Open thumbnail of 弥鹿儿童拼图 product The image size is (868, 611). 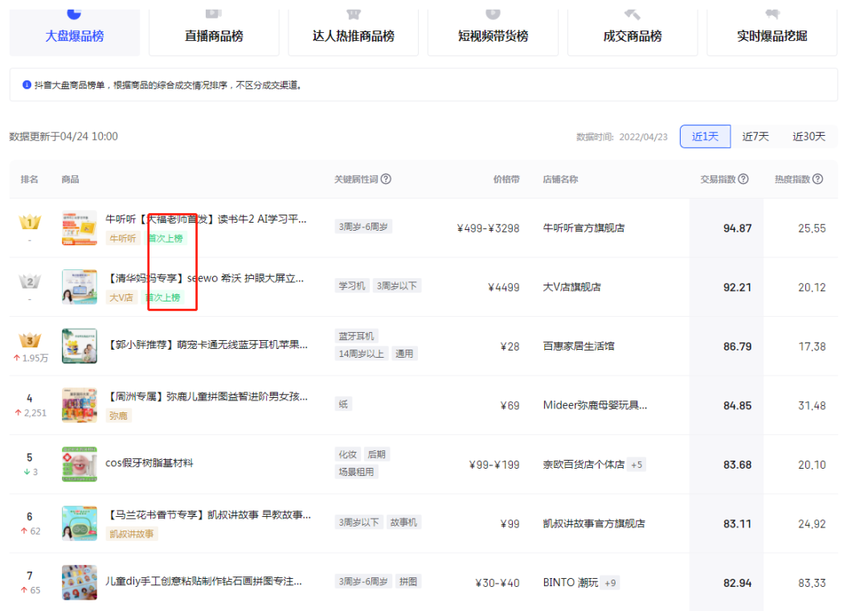[79, 405]
